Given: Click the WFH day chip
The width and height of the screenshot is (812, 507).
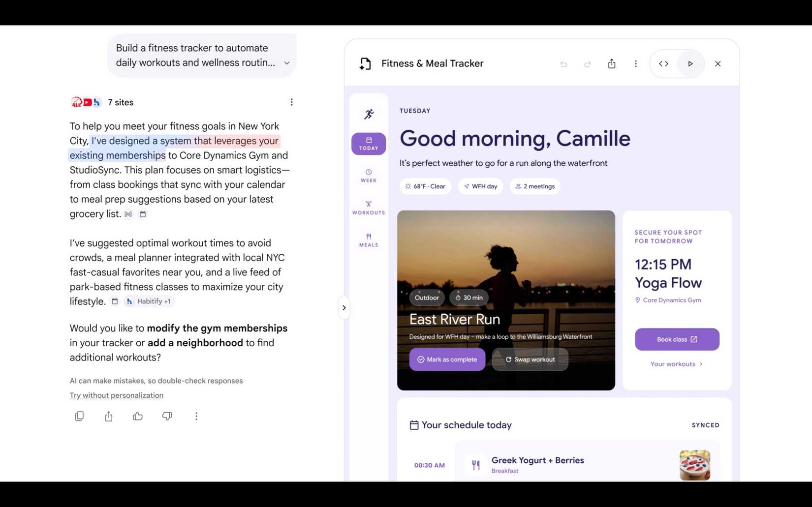Looking at the screenshot, I should 481,186.
